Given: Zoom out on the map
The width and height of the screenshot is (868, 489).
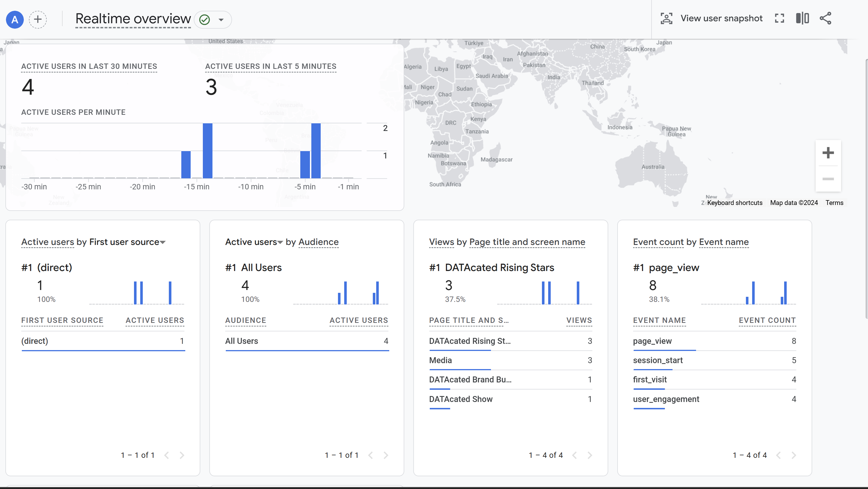Looking at the screenshot, I should click(828, 179).
